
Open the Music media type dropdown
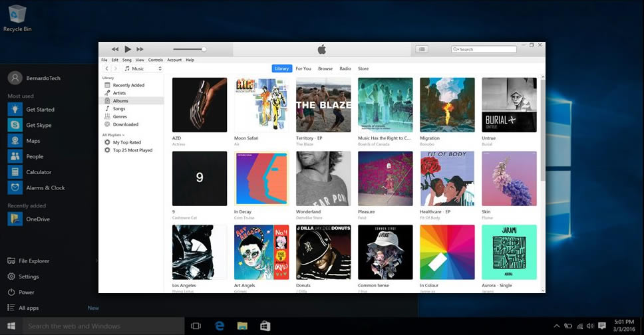point(142,68)
